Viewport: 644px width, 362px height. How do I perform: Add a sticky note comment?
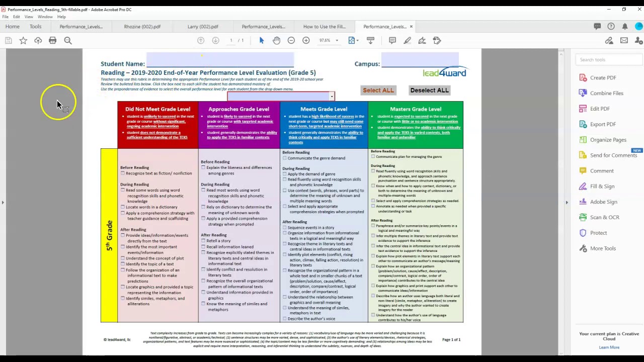point(392,40)
